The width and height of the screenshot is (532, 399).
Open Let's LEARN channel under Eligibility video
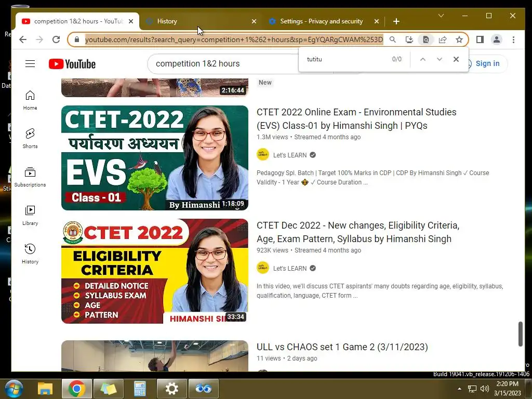click(290, 269)
